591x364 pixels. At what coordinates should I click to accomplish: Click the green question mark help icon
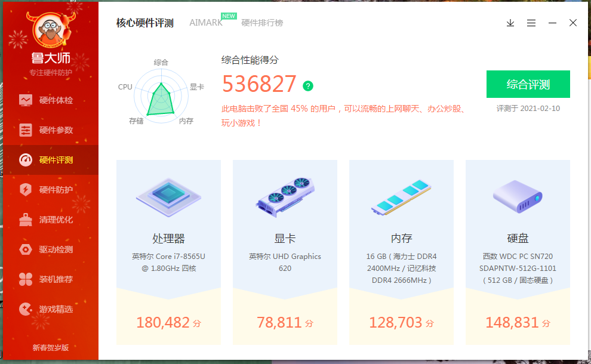[308, 86]
